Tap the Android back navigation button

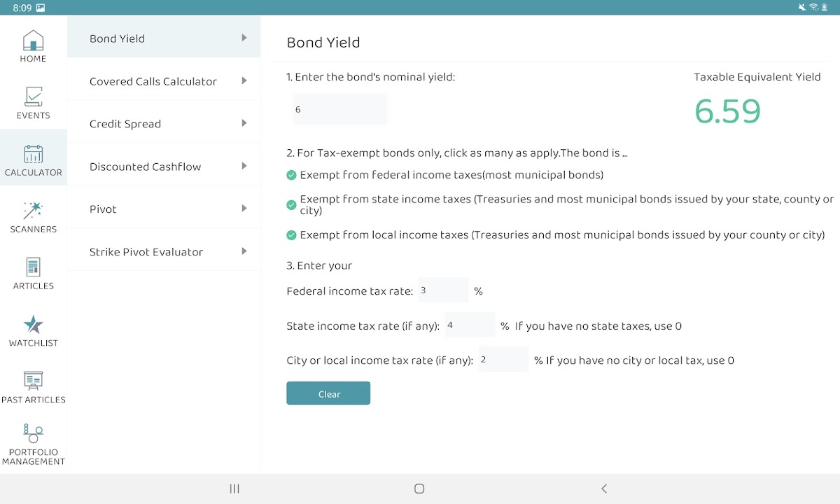pos(604,489)
